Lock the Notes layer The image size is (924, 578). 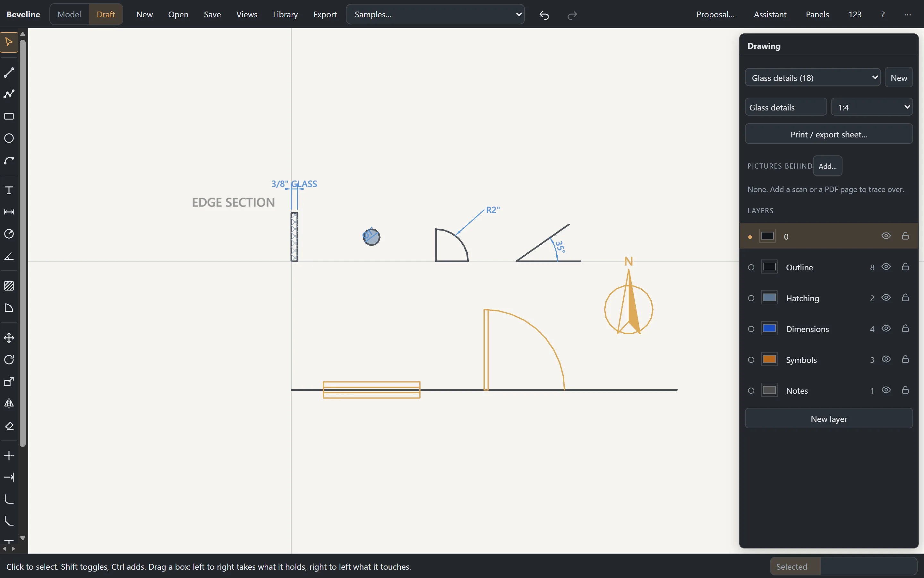[905, 390]
